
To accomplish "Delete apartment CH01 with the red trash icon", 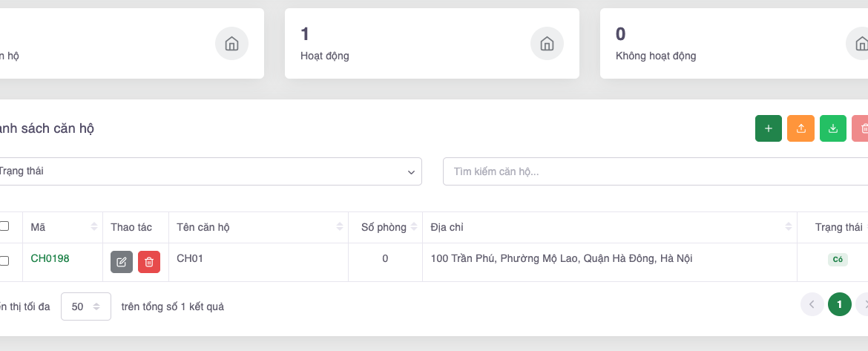I will [x=149, y=262].
